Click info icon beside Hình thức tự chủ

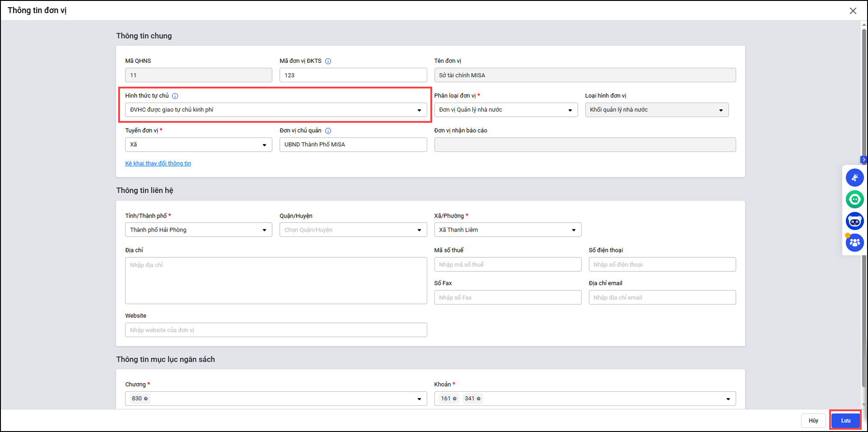point(175,96)
